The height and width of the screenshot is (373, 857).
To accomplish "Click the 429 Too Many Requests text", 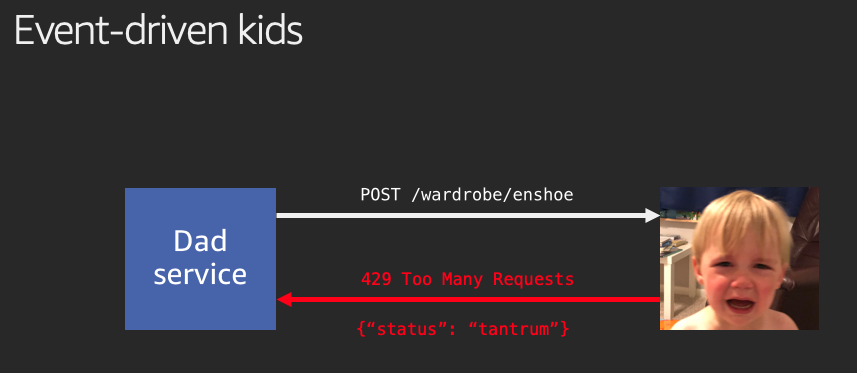I will [467, 279].
